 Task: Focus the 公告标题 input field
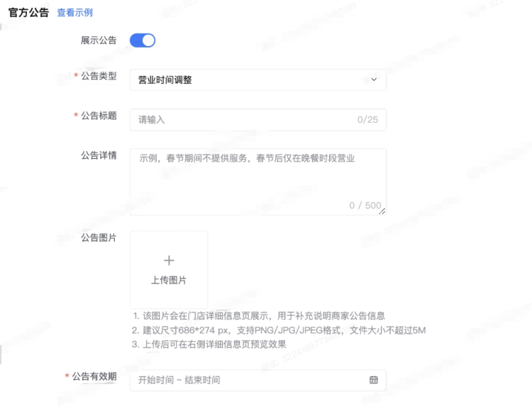258,119
